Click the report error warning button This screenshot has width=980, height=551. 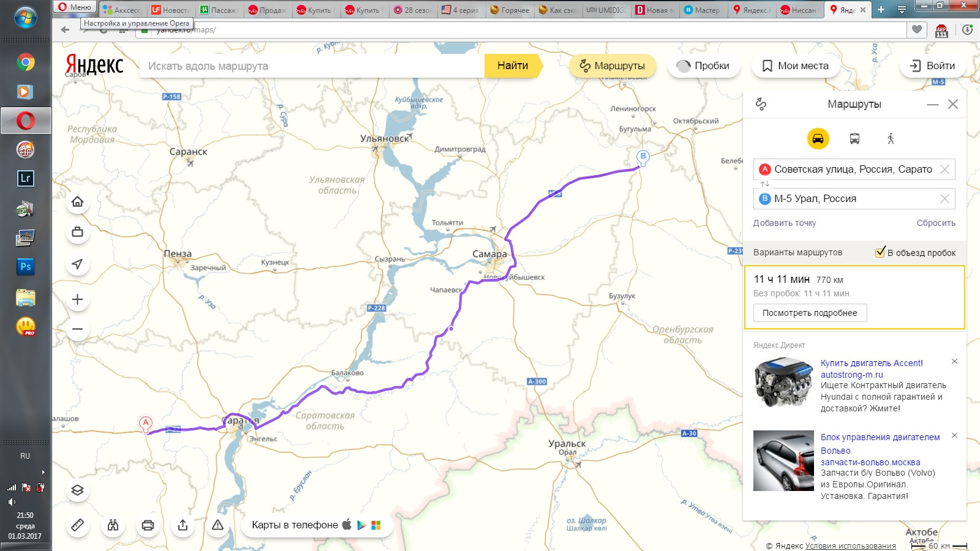(217, 525)
